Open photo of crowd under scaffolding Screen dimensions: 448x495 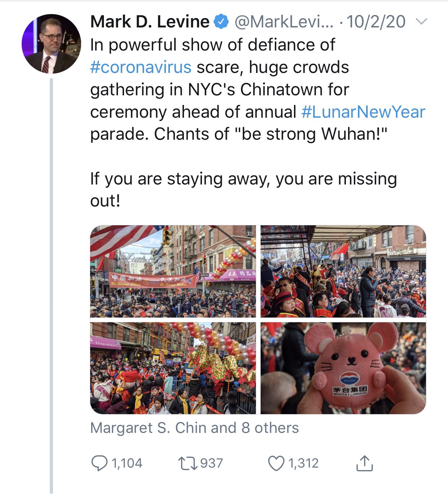tap(343, 271)
